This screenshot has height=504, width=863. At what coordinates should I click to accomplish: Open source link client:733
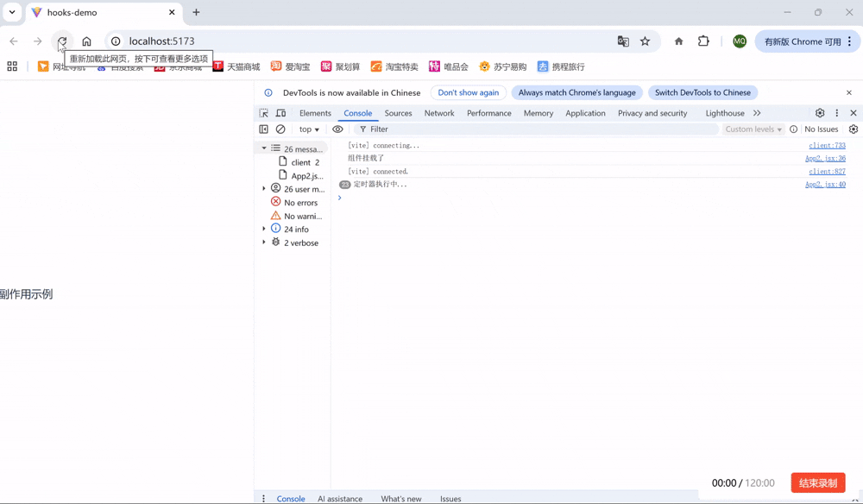[827, 145]
